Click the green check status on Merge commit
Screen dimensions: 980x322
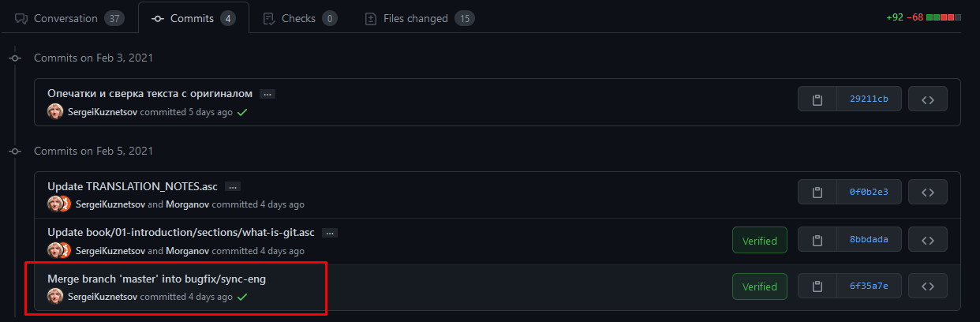pos(243,298)
